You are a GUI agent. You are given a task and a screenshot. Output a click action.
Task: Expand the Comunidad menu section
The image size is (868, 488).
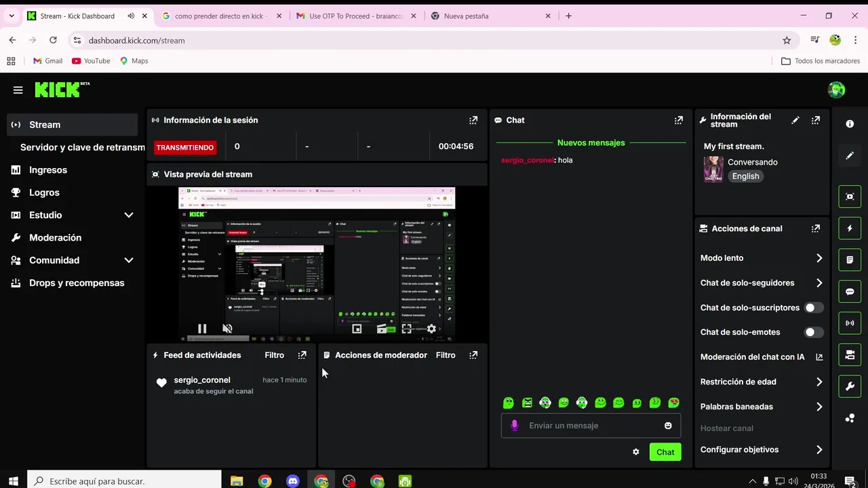[129, 260]
